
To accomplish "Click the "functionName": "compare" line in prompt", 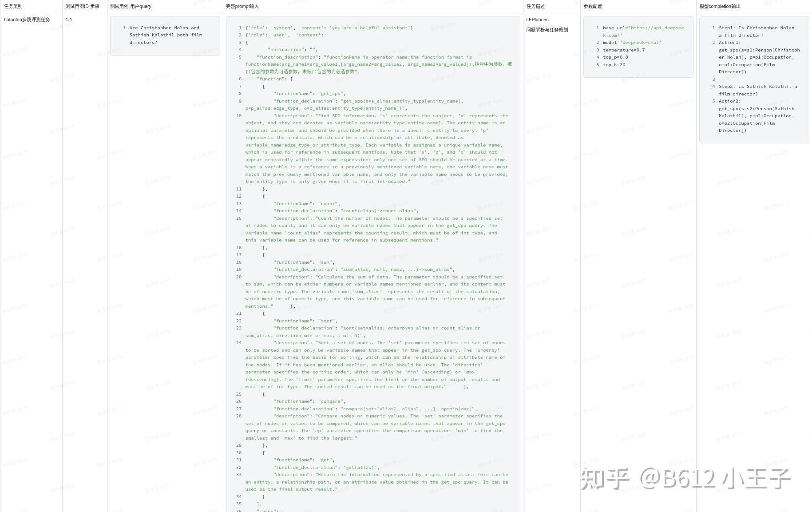I will (x=309, y=401).
